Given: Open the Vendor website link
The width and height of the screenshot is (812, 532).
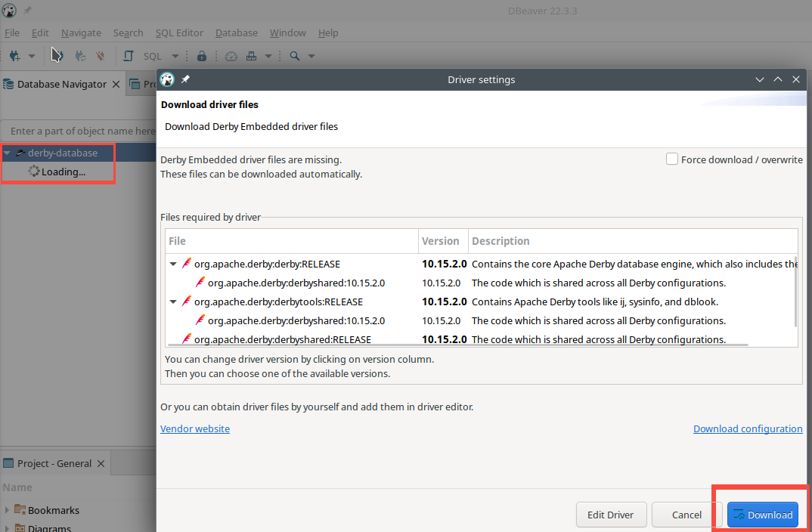Looking at the screenshot, I should (x=195, y=428).
